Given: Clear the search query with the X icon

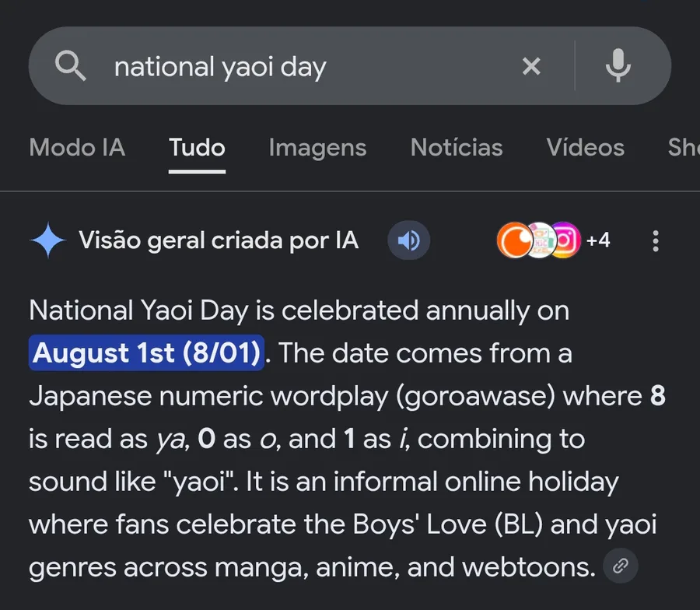Looking at the screenshot, I should pos(531,66).
